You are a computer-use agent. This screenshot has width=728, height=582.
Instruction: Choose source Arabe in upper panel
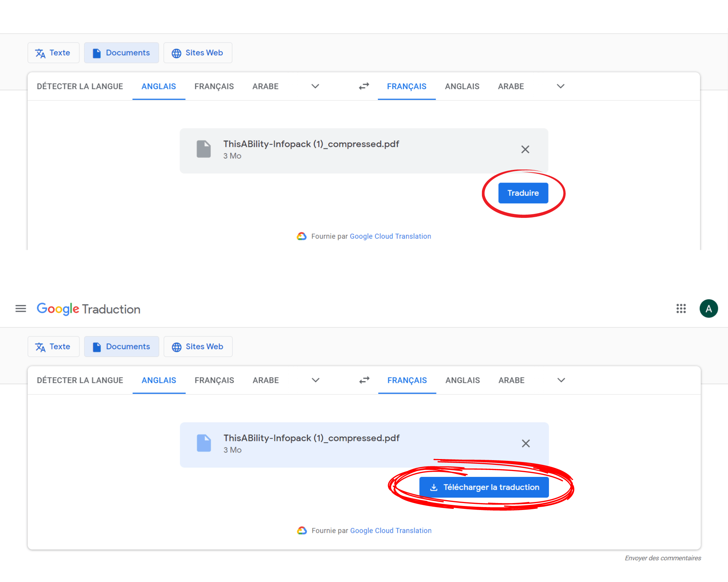coord(265,87)
